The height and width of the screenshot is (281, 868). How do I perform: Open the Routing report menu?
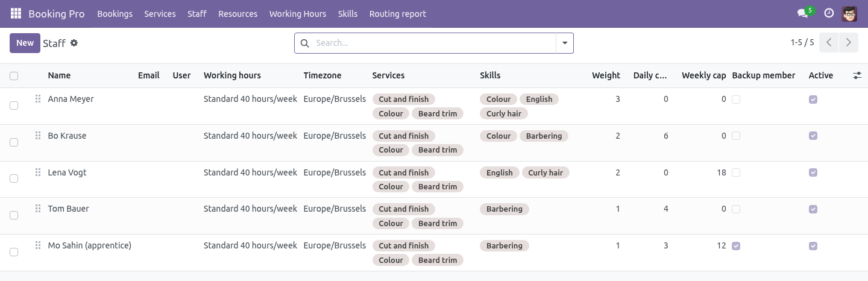pyautogui.click(x=398, y=13)
